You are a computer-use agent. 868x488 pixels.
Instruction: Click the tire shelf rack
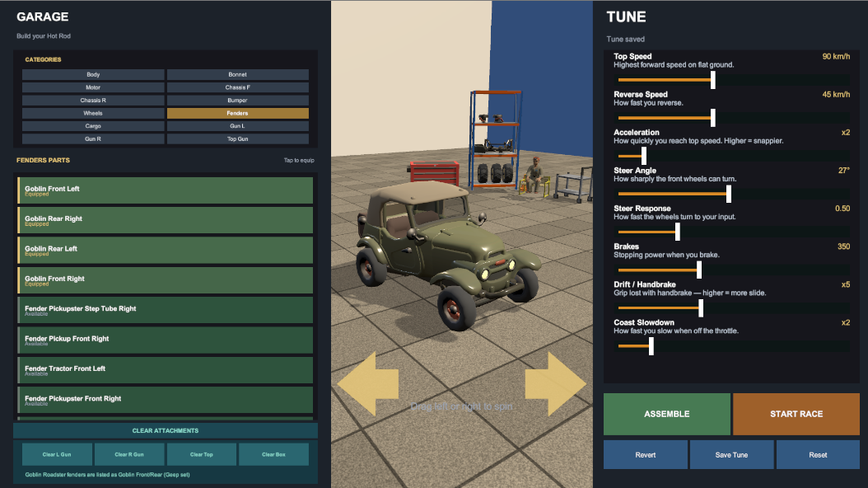[496, 139]
